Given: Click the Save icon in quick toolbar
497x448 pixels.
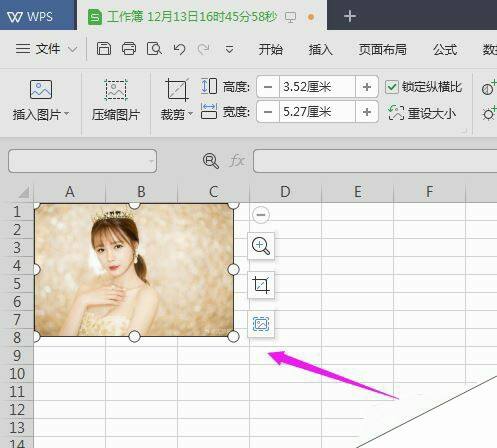Looking at the screenshot, I should point(104,49).
